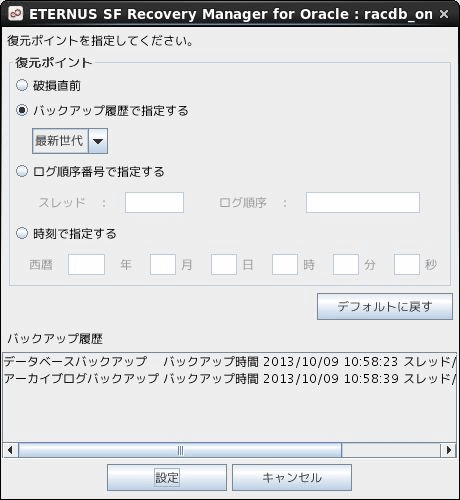
Task: Click the デフォルトに戻す button
Action: [x=385, y=306]
